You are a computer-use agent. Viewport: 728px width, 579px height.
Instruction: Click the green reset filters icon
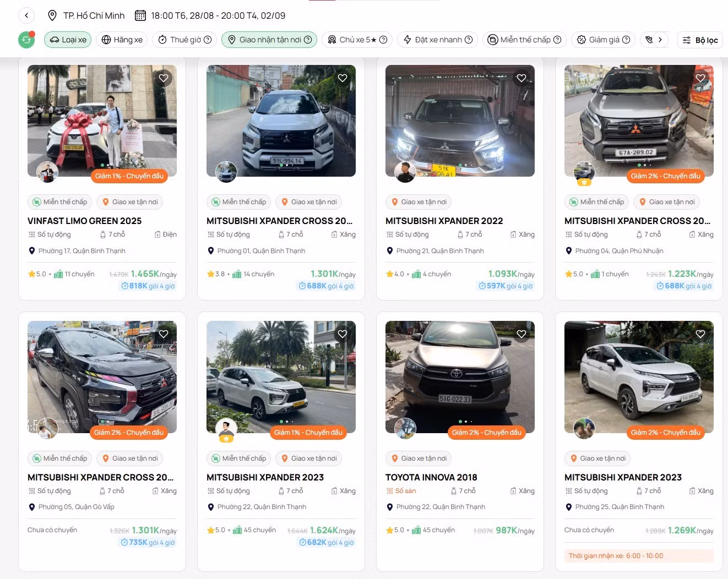pyautogui.click(x=26, y=40)
